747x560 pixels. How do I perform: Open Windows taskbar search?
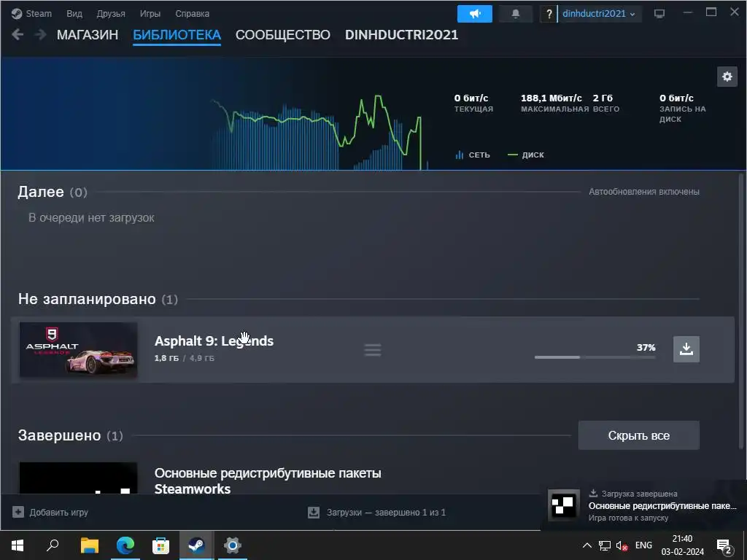click(53, 545)
